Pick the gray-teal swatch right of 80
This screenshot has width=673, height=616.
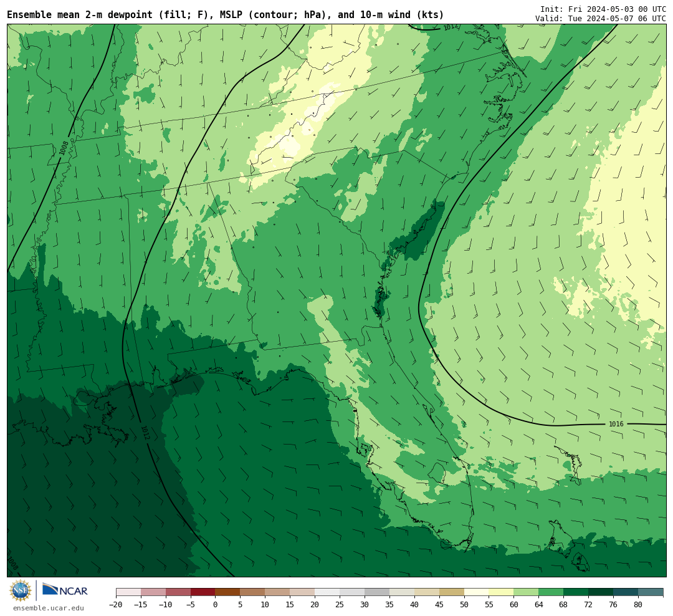tap(651, 592)
